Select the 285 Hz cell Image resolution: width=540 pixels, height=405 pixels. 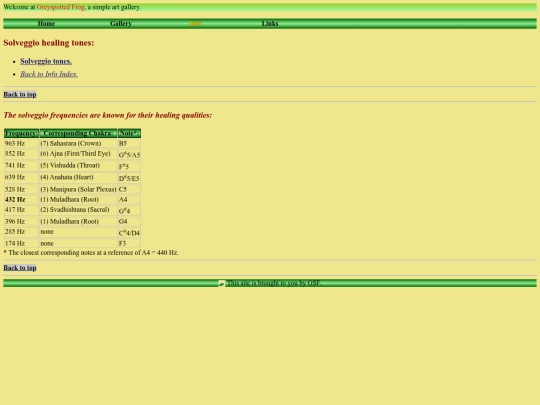(21, 232)
